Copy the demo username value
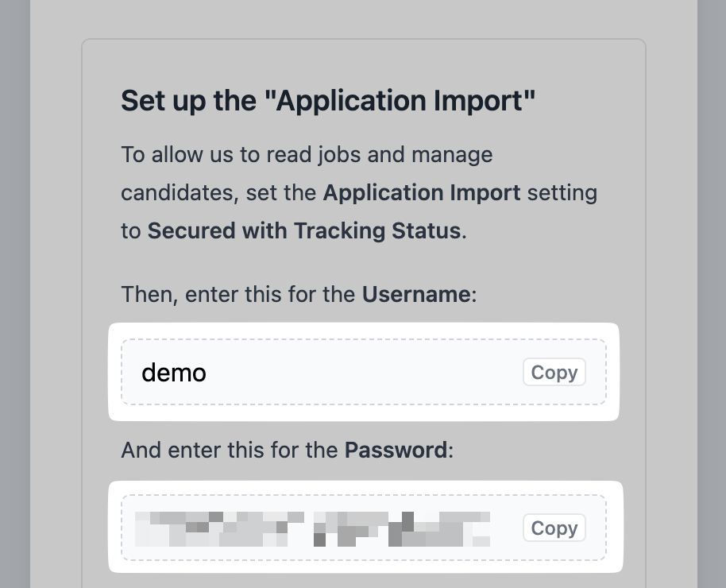Viewport: 726px width, 588px height. click(x=554, y=372)
